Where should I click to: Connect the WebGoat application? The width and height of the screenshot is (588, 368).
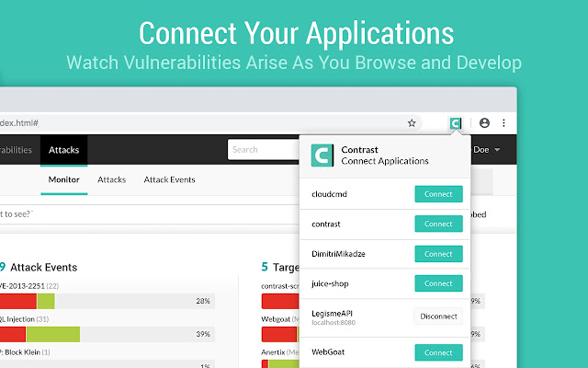438,352
